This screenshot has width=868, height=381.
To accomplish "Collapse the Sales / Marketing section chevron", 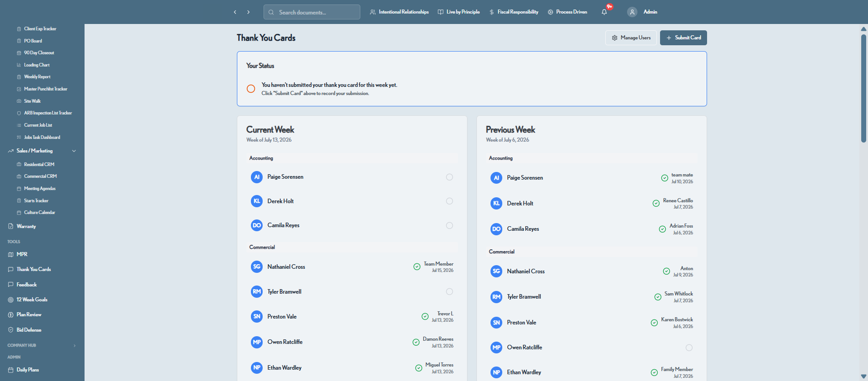I will [x=74, y=151].
